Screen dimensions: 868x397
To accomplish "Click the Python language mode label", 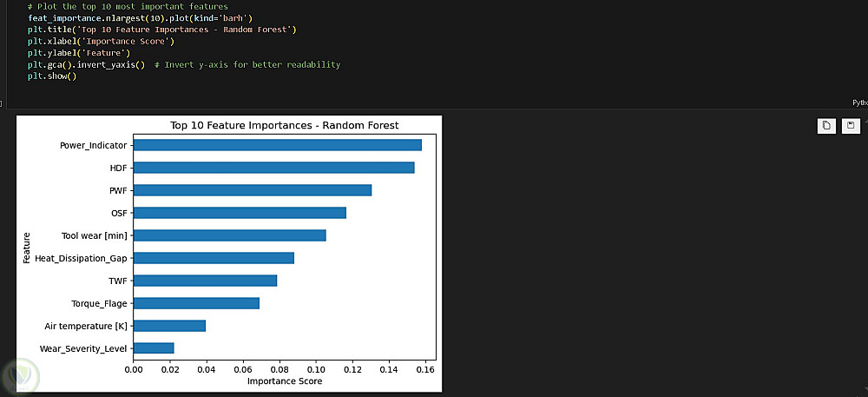I will (x=859, y=103).
